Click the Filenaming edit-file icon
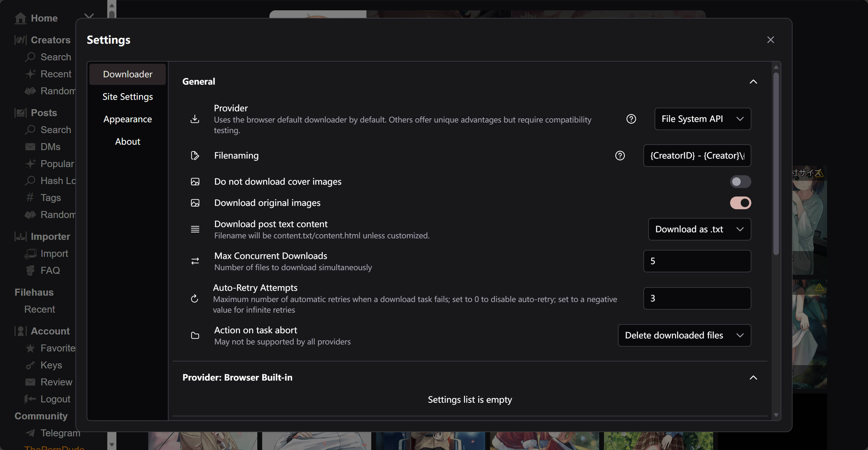The width and height of the screenshot is (868, 450). pyautogui.click(x=195, y=155)
